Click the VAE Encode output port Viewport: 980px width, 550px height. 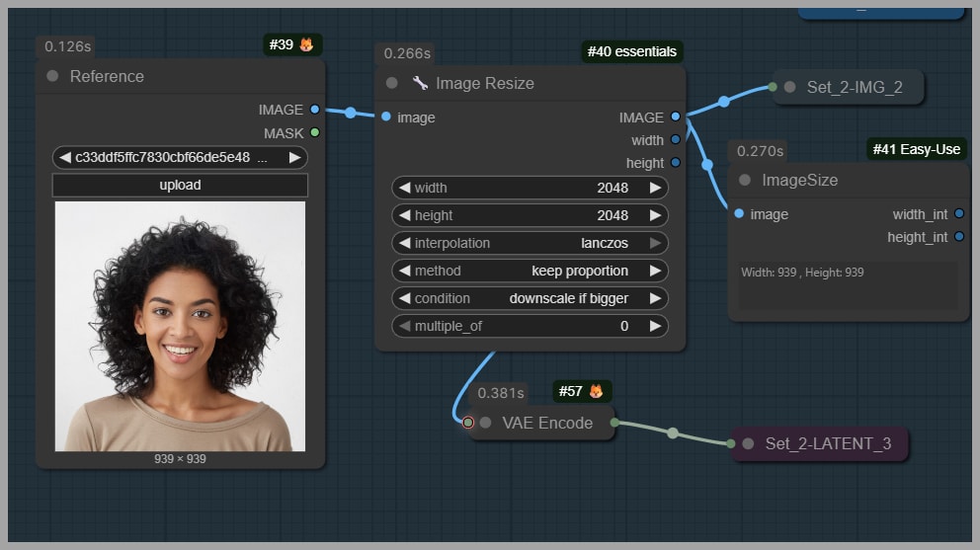click(x=614, y=423)
